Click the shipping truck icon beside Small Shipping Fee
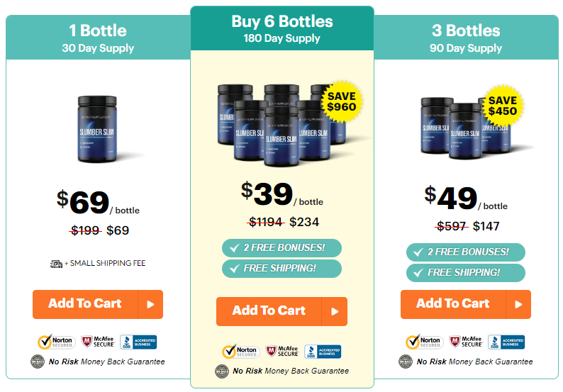563x392 pixels. (x=56, y=264)
